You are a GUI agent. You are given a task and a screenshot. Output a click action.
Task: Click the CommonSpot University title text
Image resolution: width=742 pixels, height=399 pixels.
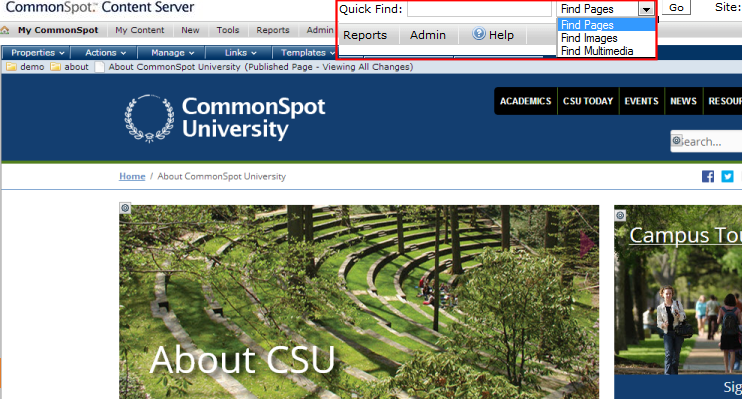[253, 118]
